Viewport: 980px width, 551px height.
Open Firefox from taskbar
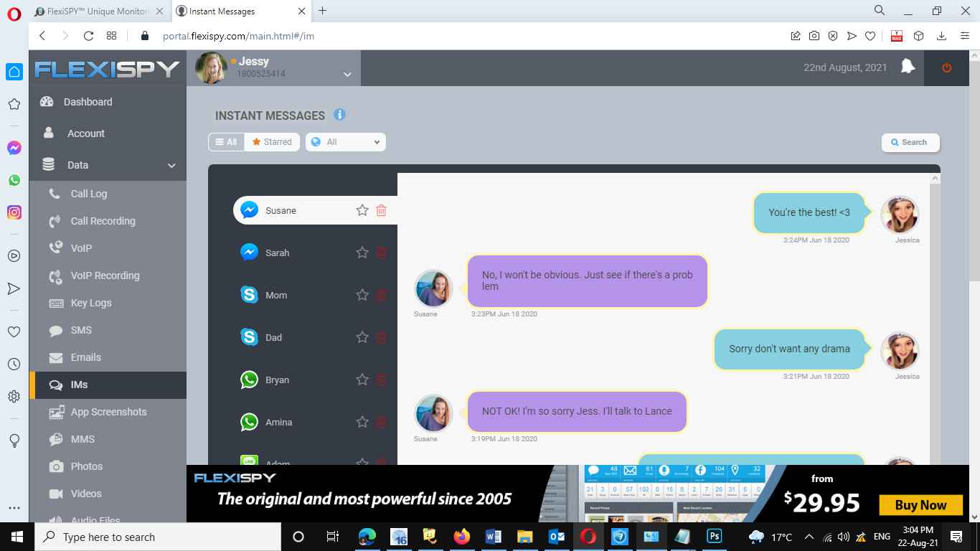tap(461, 537)
